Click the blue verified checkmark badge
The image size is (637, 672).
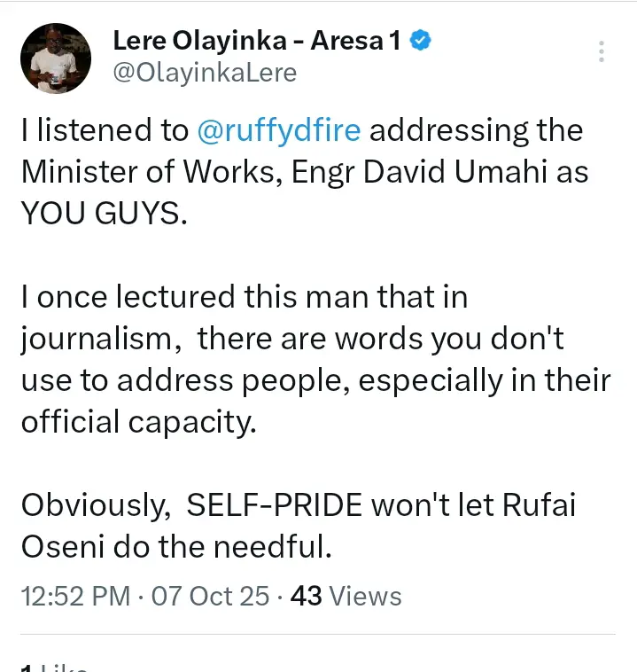pos(422,40)
